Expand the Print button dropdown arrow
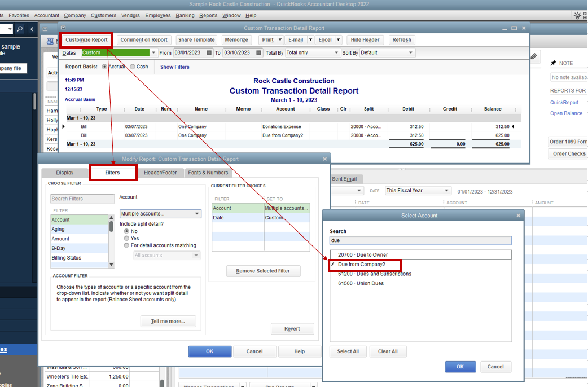The height and width of the screenshot is (387, 588). point(280,39)
